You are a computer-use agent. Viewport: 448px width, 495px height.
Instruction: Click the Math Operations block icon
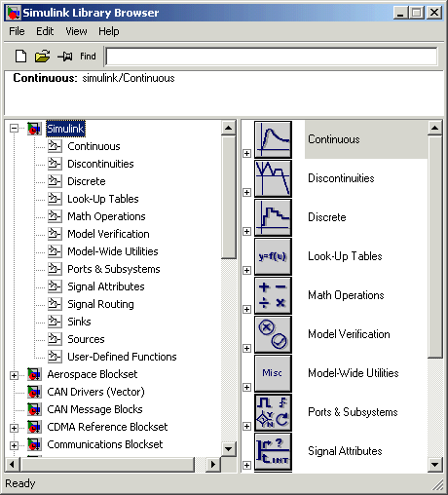click(x=273, y=295)
